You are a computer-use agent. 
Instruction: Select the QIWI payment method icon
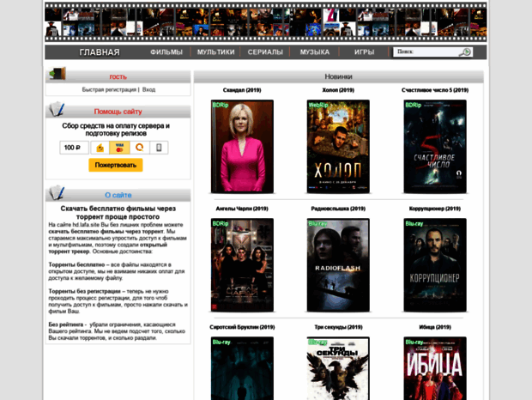point(140,148)
